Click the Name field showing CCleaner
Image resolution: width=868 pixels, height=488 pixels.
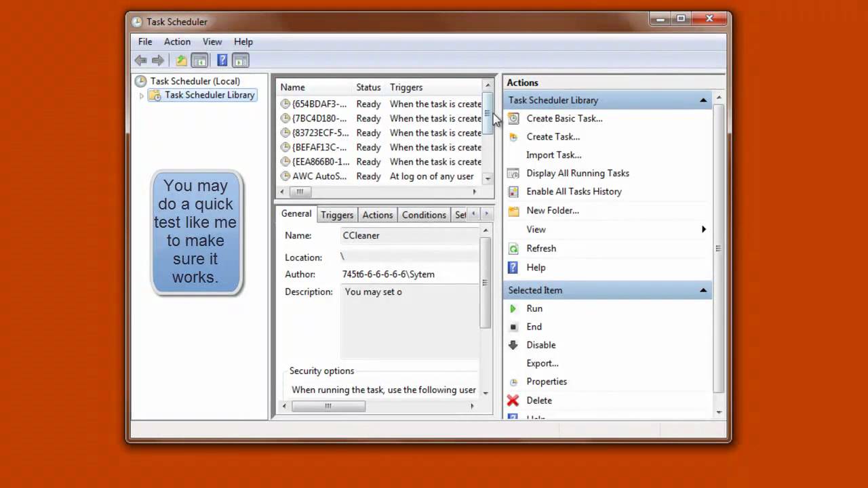(410, 235)
